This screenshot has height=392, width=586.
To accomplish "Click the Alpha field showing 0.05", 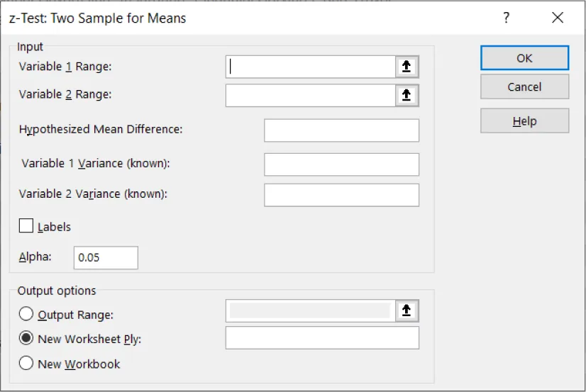I will pyautogui.click(x=106, y=258).
